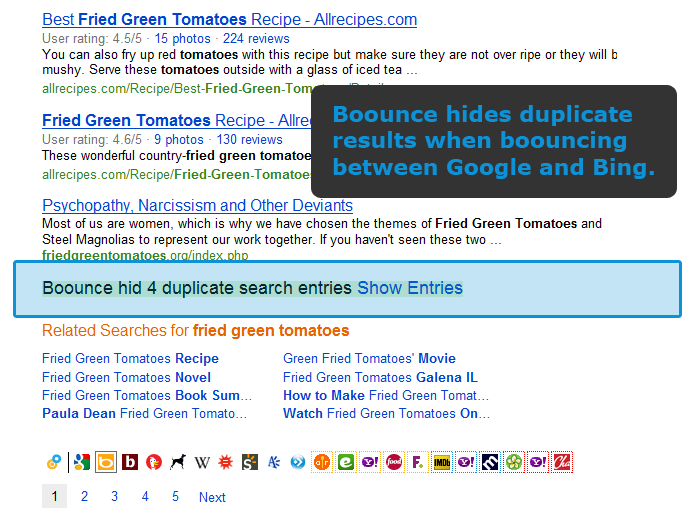Image resolution: width=700 pixels, height=520 pixels.
Task: Open related search 'Fried Green Tomatoes Book Sum...'
Action: tap(147, 395)
